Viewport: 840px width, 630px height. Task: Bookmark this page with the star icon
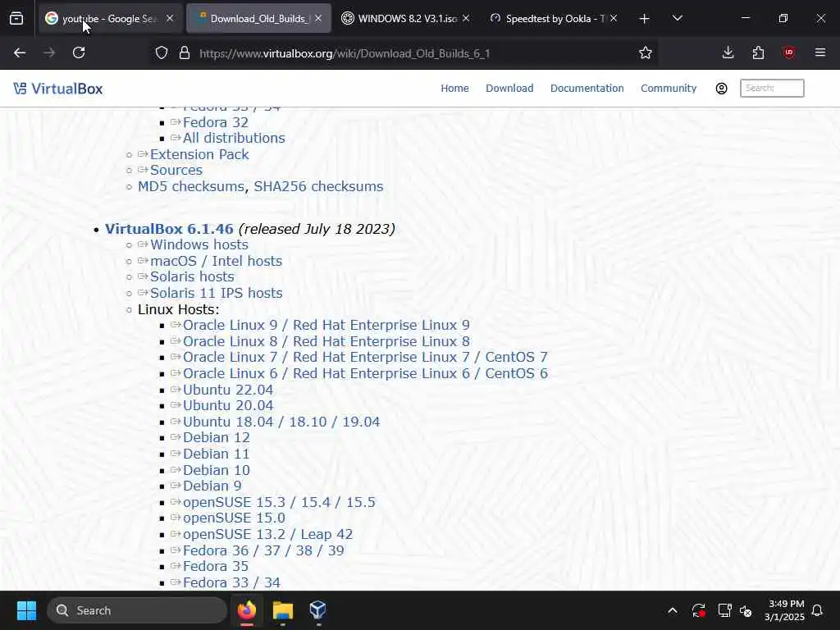point(646,53)
